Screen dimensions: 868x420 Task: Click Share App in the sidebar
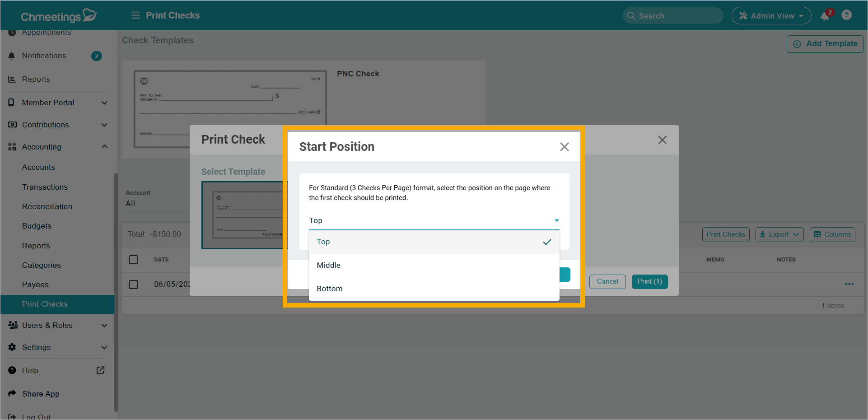pyautogui.click(x=41, y=394)
